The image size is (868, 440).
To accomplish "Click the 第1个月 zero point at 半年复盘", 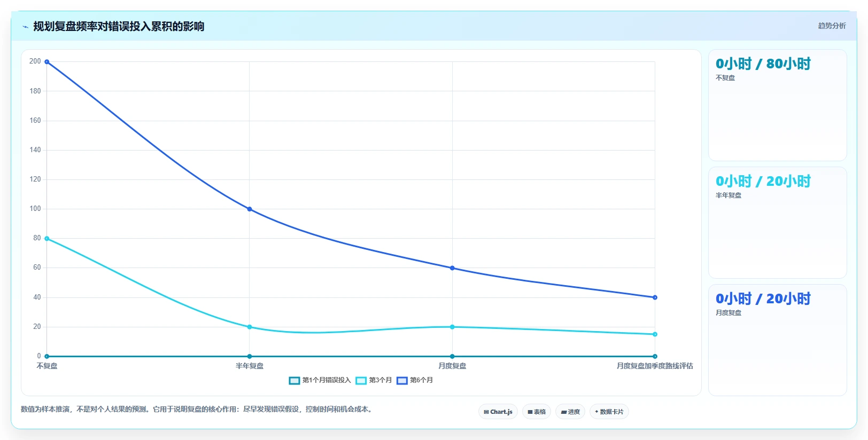I will 250,356.
